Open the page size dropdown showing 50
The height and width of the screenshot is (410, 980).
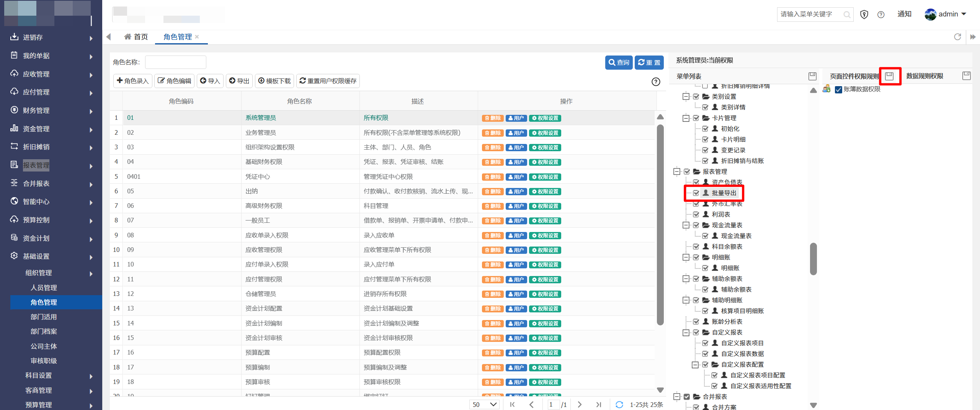[484, 404]
